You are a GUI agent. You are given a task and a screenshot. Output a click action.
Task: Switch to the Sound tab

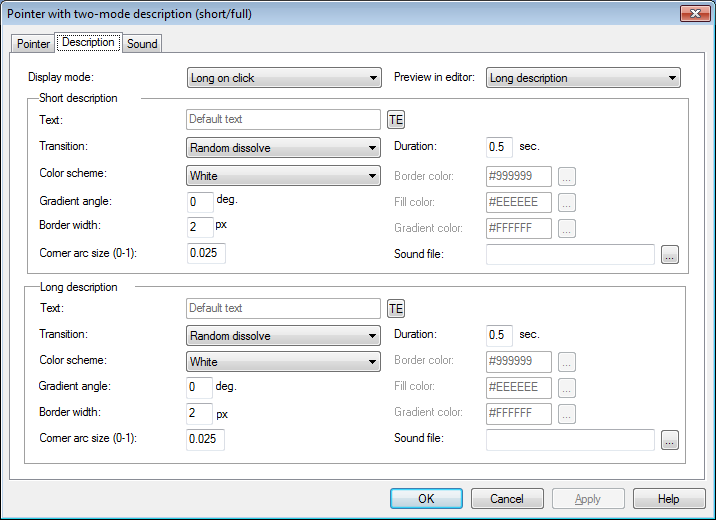point(142,44)
